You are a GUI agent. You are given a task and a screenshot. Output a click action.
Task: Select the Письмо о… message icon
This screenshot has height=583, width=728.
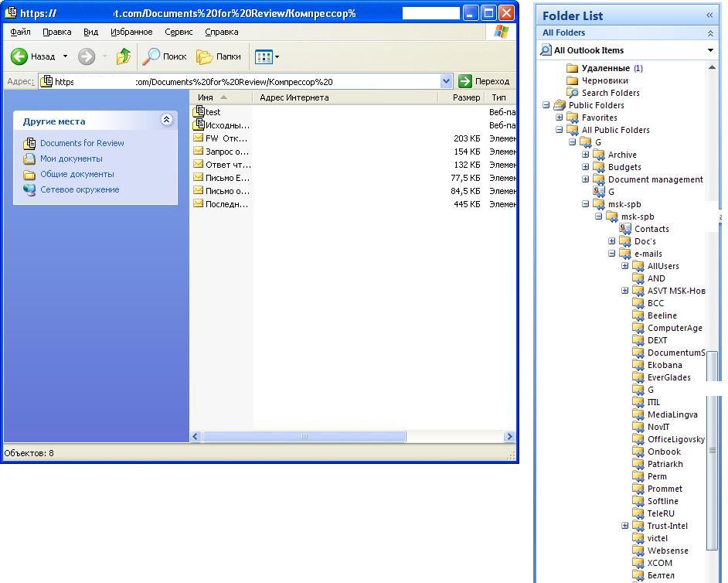point(199,190)
